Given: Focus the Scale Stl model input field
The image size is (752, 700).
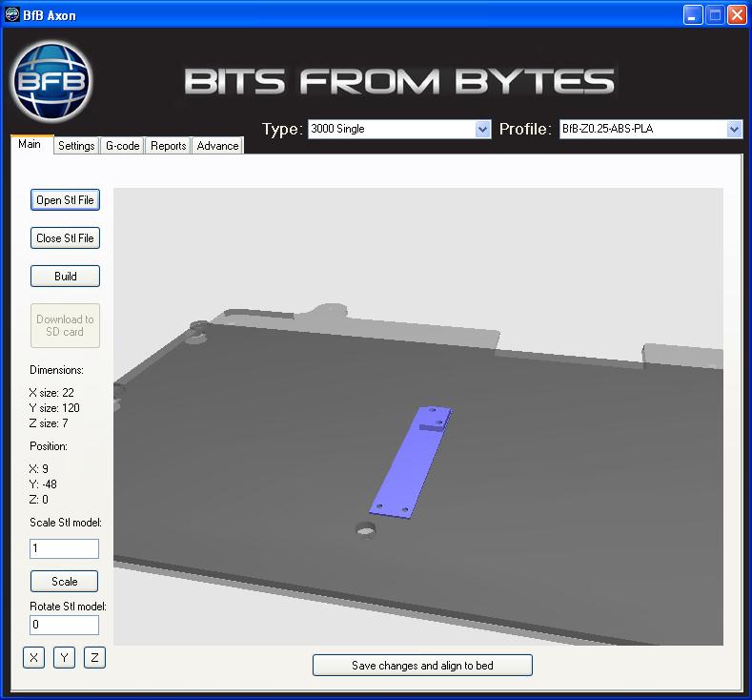Looking at the screenshot, I should click(64, 548).
